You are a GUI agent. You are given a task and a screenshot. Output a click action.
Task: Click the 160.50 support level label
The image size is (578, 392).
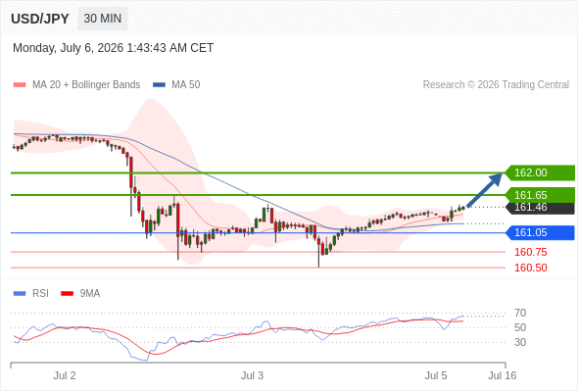click(531, 268)
